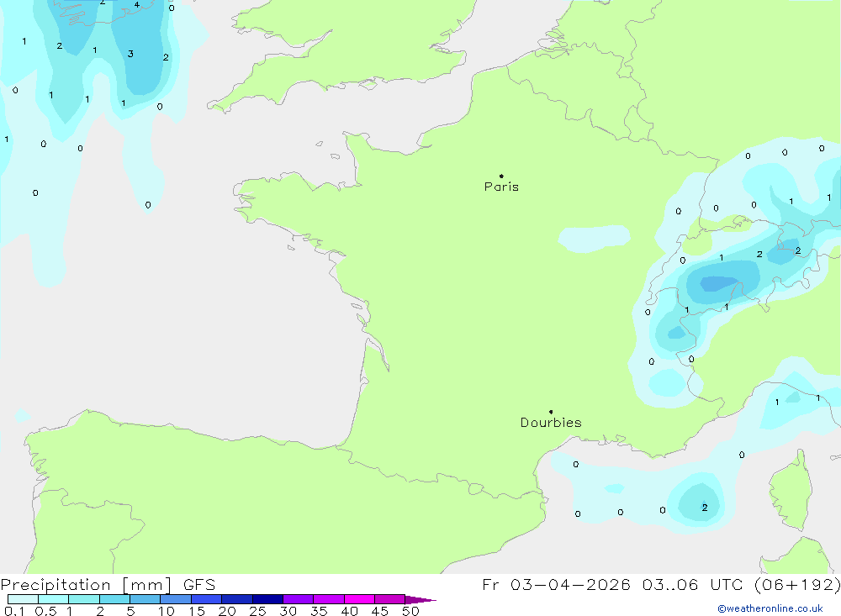Image resolution: width=841 pixels, height=616 pixels.
Task: Click the legend label '45'
Action: click(380, 611)
